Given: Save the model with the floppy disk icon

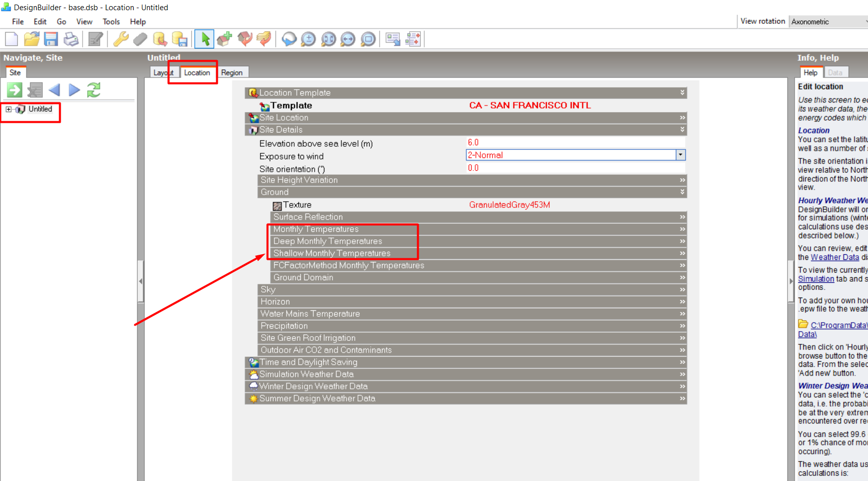Looking at the screenshot, I should pos(51,39).
